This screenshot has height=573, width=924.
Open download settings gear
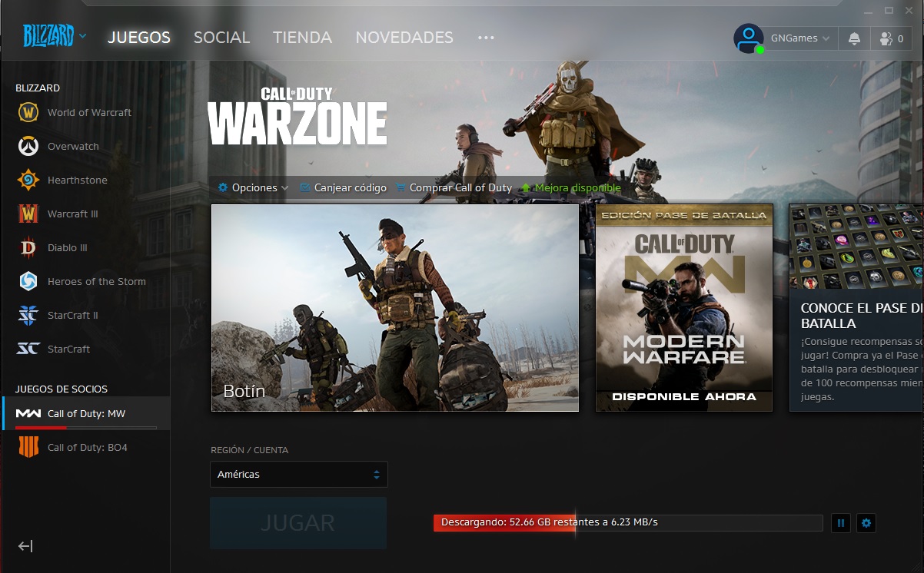[x=866, y=523]
